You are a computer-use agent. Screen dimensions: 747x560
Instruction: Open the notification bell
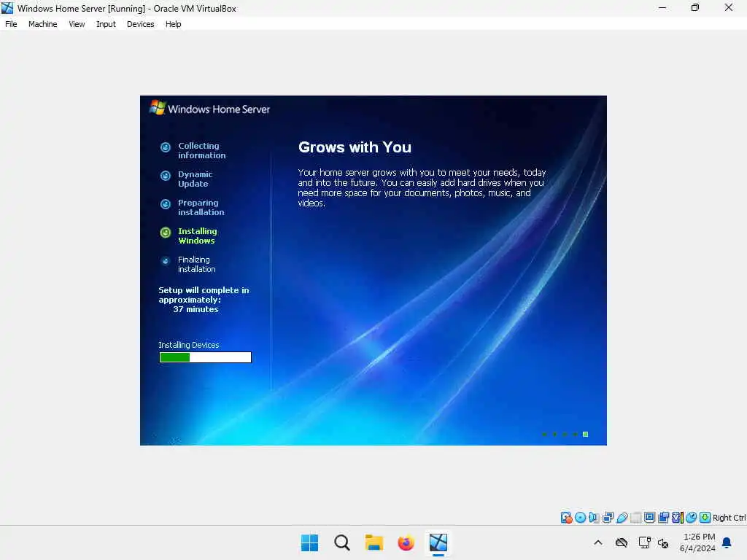727,542
